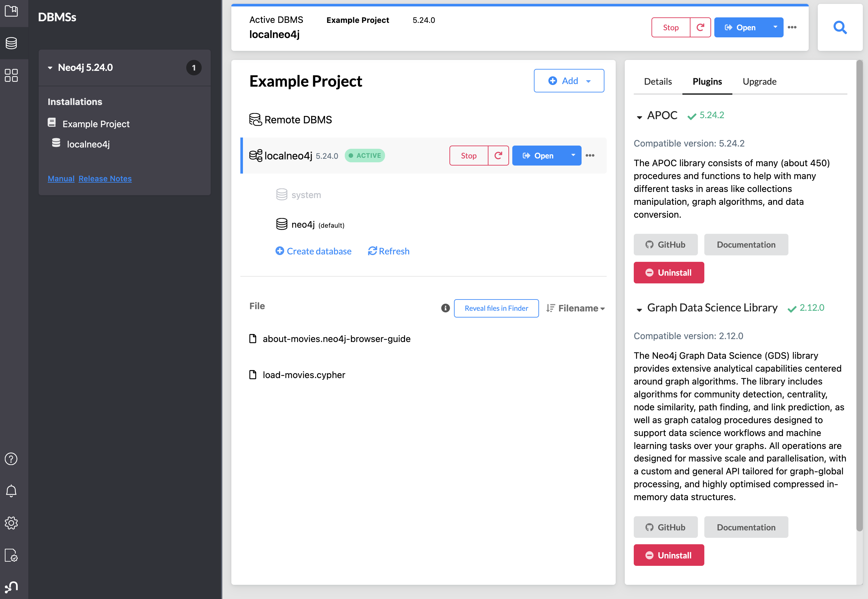868x599 pixels.
Task: Click the count badge on Neo4j 5.24.0
Action: 194,68
